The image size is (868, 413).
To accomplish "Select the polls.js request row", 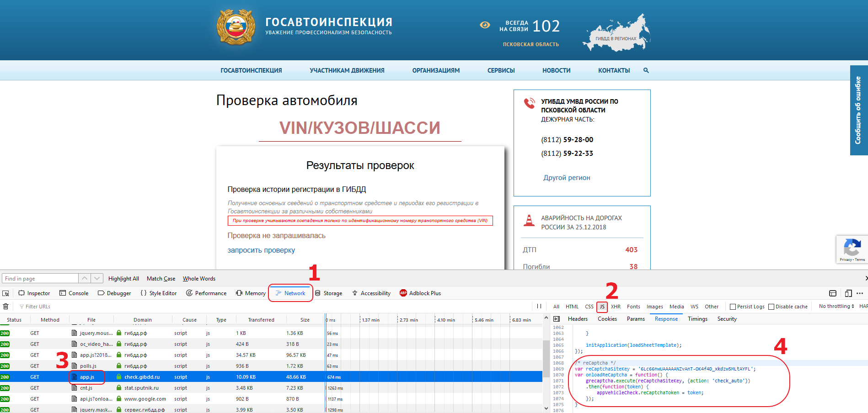I will tap(271, 366).
